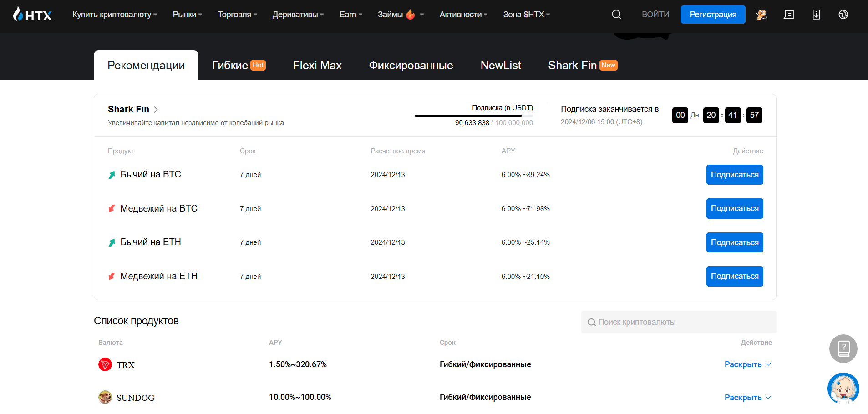The image size is (868, 414).
Task: Click the Hot badge on Гибкие tab
Action: [x=258, y=65]
